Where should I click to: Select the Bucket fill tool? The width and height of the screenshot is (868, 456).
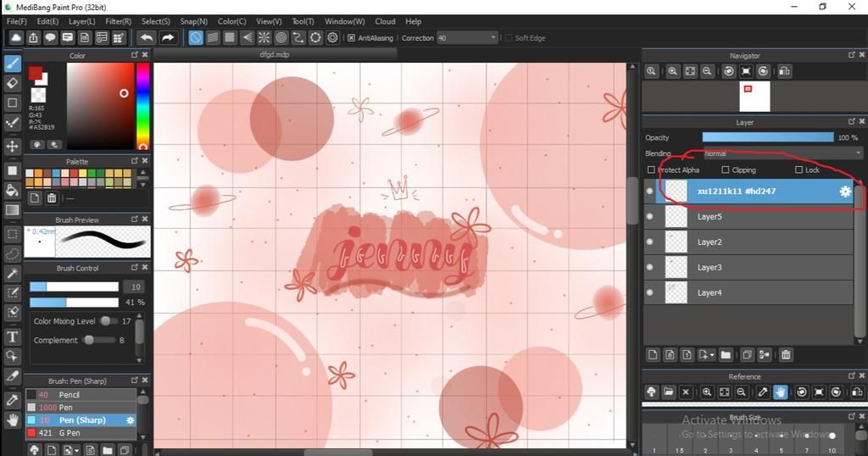[x=12, y=191]
